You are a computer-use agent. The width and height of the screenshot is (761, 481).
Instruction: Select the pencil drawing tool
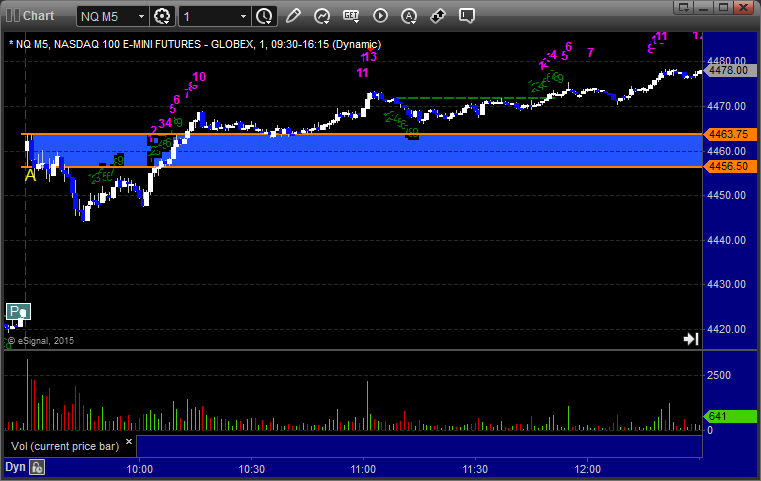pyautogui.click(x=293, y=16)
